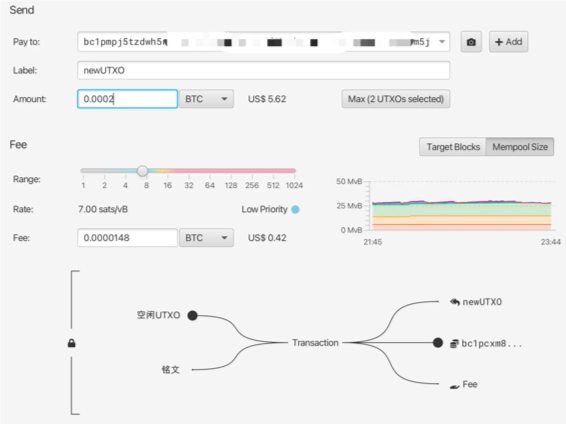Click the Pay to address field
This screenshot has height=424, width=566.
tap(264, 42)
